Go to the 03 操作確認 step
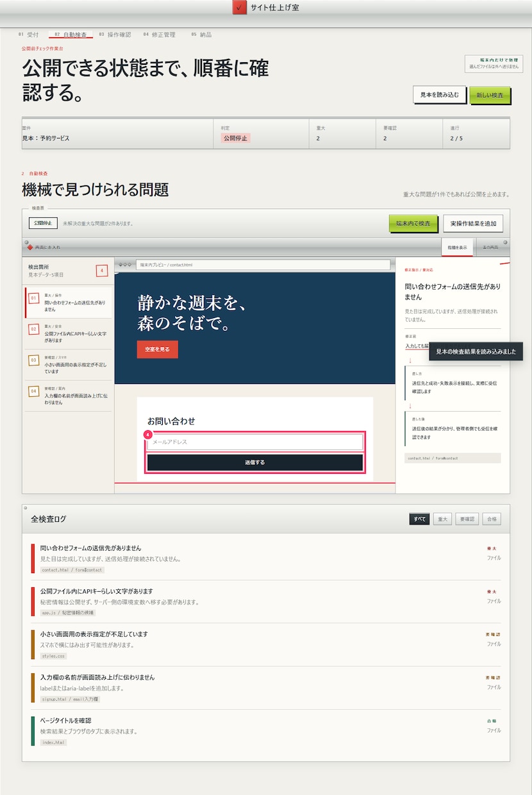 point(115,35)
